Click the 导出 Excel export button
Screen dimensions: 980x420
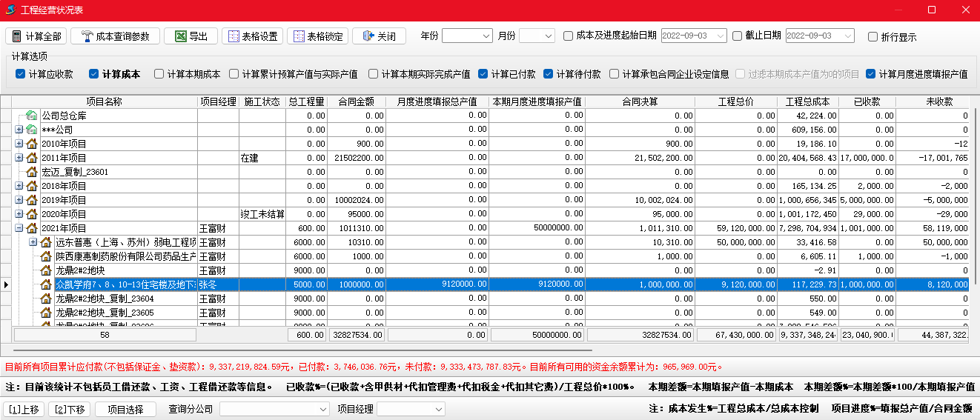click(x=191, y=36)
